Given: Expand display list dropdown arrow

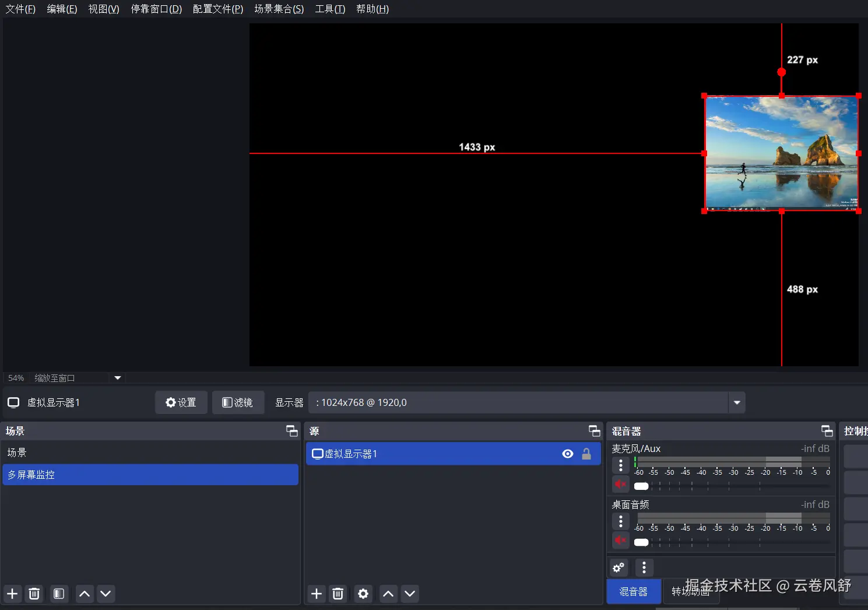Looking at the screenshot, I should click(x=737, y=402).
